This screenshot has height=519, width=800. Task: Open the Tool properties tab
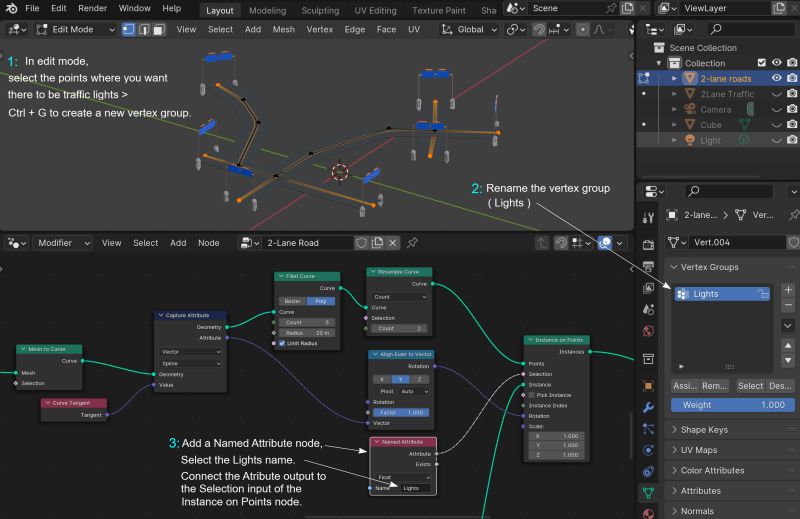click(x=648, y=218)
